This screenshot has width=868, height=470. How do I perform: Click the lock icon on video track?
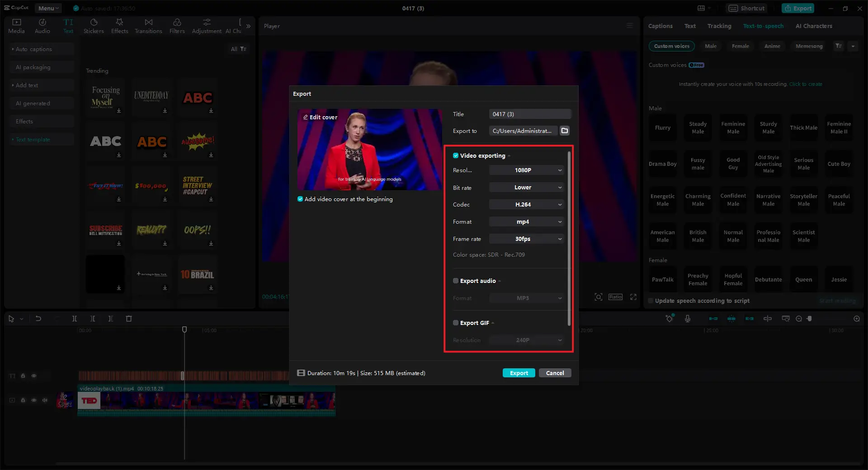point(23,400)
